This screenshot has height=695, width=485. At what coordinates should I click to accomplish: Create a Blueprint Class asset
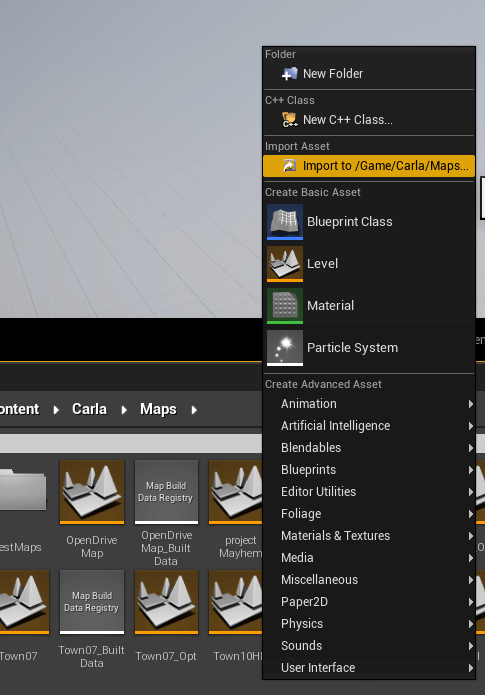pyautogui.click(x=369, y=222)
